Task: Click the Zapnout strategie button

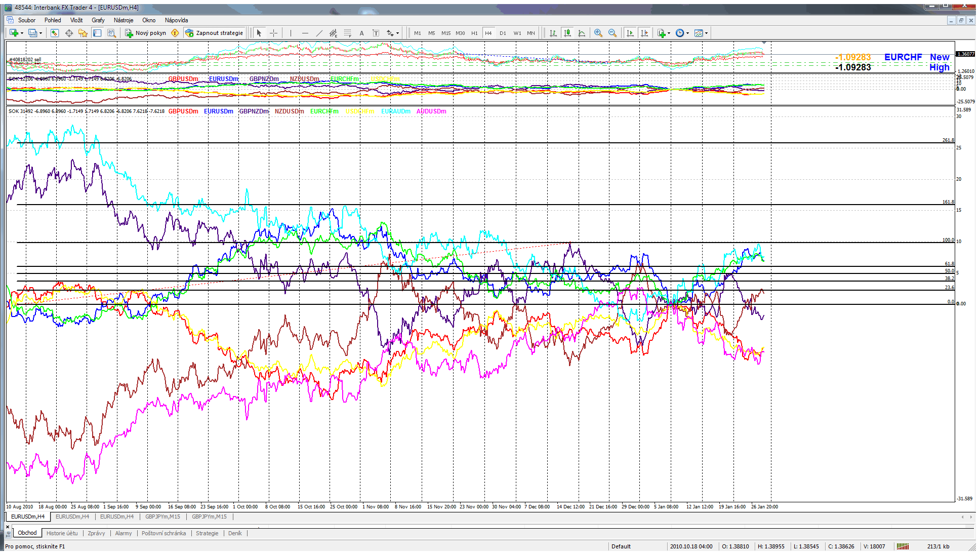Action: [x=214, y=33]
